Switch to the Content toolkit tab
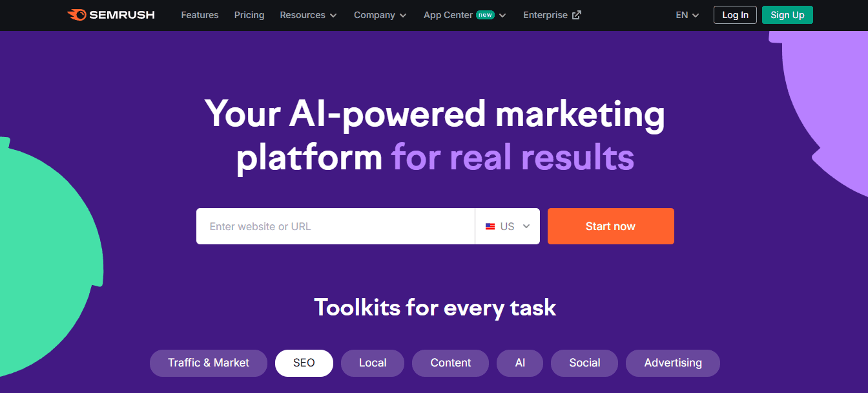This screenshot has height=393, width=868. pos(451,363)
